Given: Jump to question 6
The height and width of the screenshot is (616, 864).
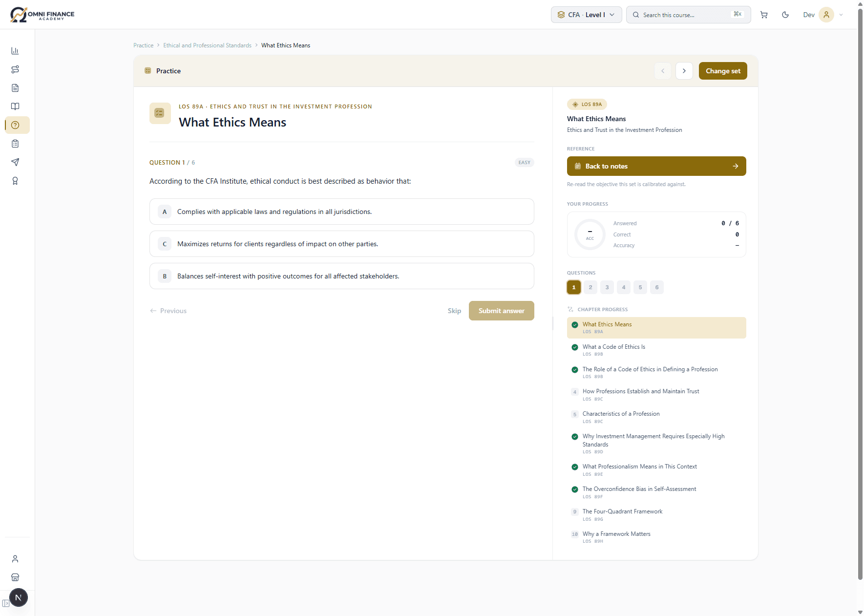Looking at the screenshot, I should pos(657,287).
